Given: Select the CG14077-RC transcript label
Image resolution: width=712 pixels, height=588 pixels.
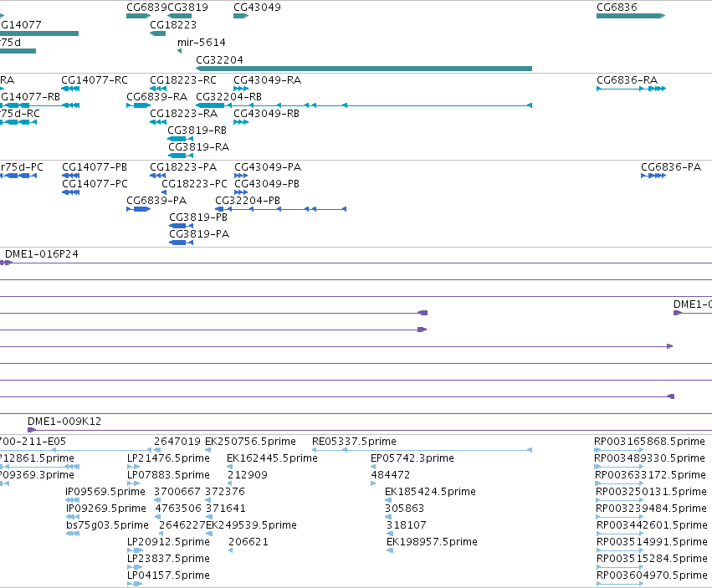Looking at the screenshot, I should tap(95, 80).
